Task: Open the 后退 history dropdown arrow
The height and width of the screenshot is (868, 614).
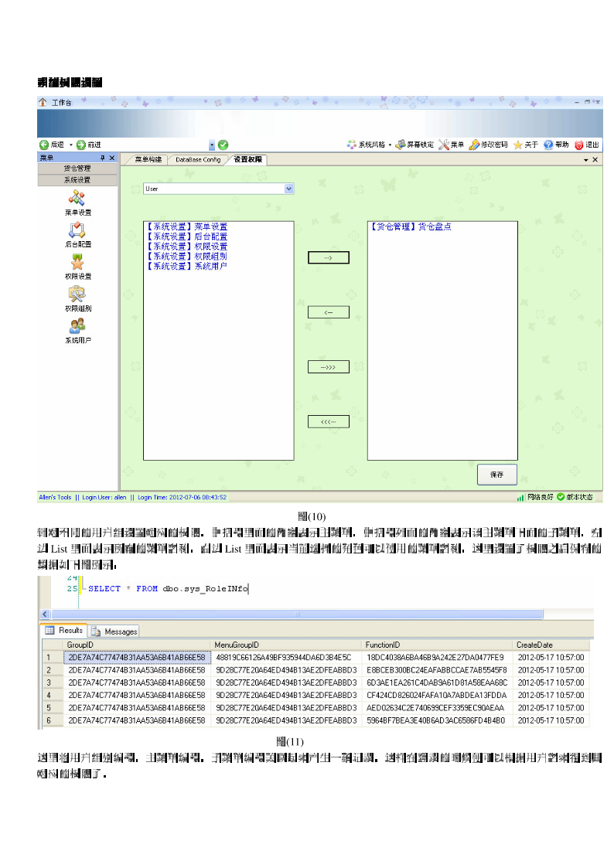Action: click(x=71, y=145)
